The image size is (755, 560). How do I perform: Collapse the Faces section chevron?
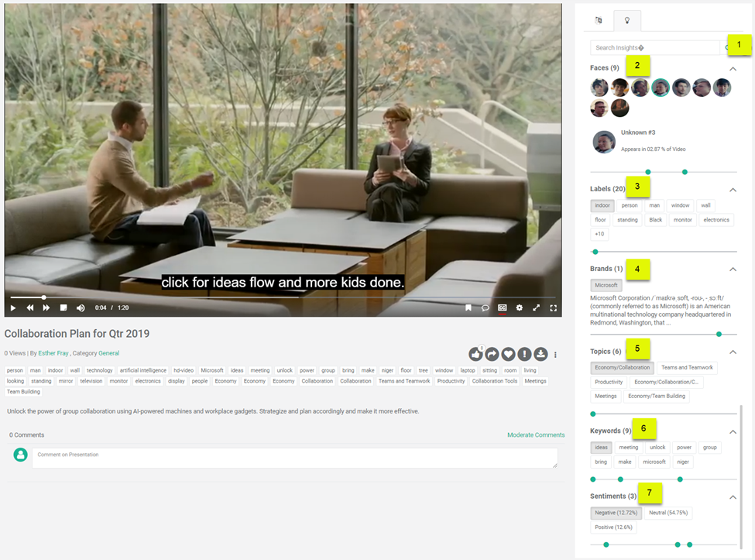coord(733,69)
